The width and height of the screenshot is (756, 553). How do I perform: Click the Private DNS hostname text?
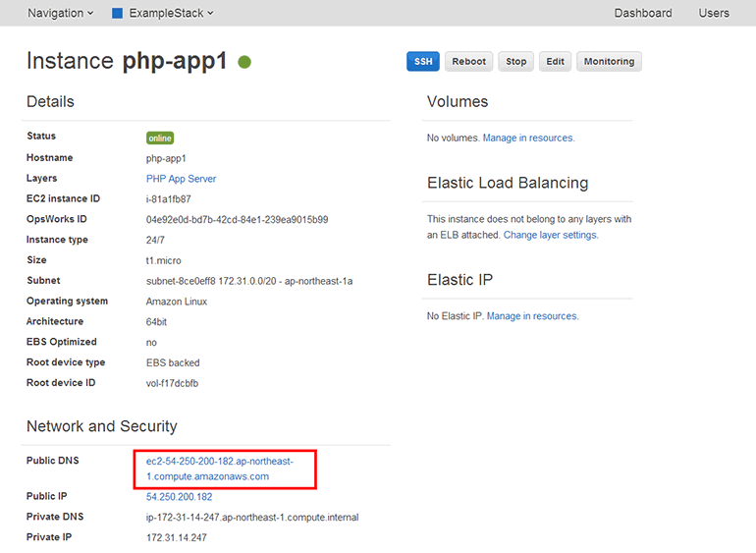(252, 518)
